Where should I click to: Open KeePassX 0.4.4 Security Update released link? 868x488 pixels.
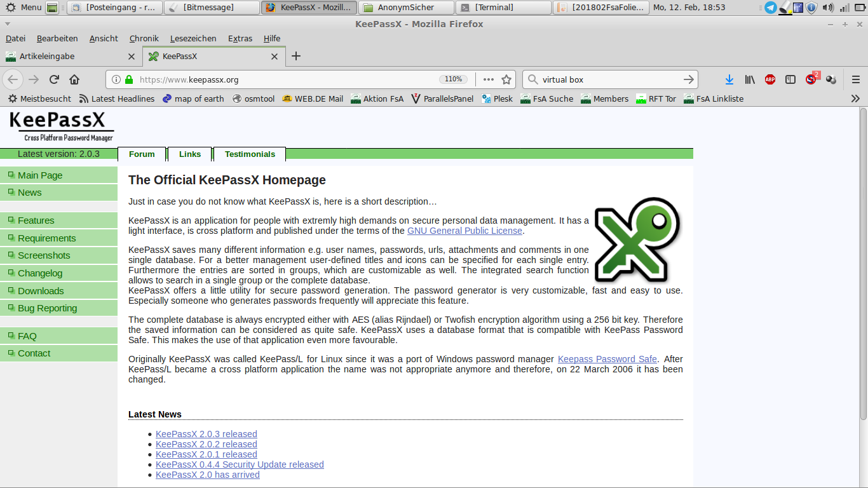coord(240,464)
